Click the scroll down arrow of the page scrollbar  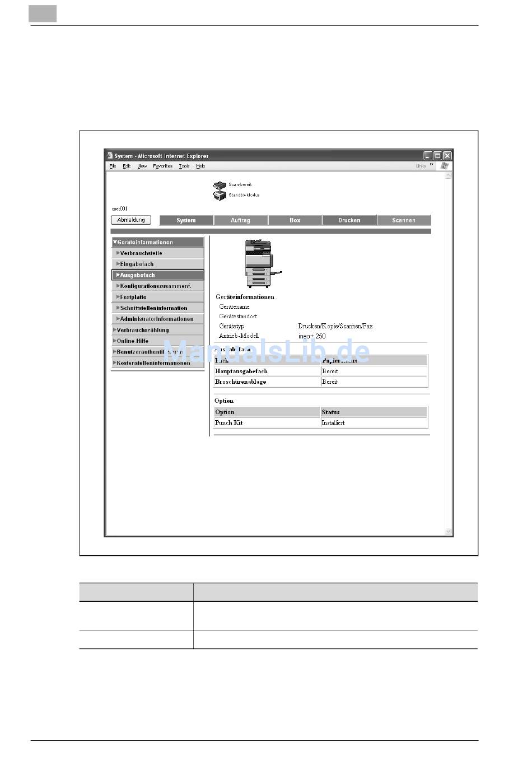pyautogui.click(x=448, y=531)
